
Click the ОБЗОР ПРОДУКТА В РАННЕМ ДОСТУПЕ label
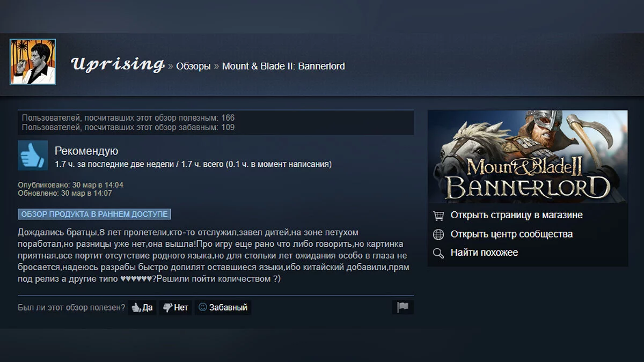tap(94, 214)
